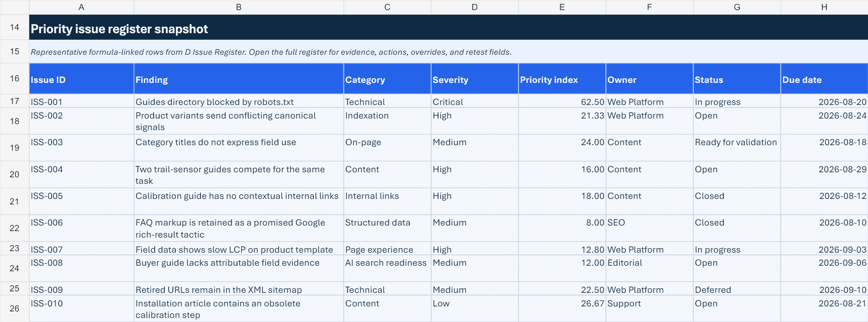This screenshot has width=868, height=322.
Task: Select 'Internal links' category cell
Action: pos(387,201)
